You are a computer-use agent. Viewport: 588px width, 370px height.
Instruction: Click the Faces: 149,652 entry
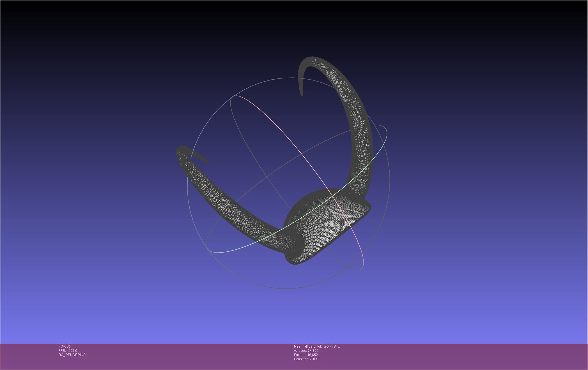click(x=306, y=355)
